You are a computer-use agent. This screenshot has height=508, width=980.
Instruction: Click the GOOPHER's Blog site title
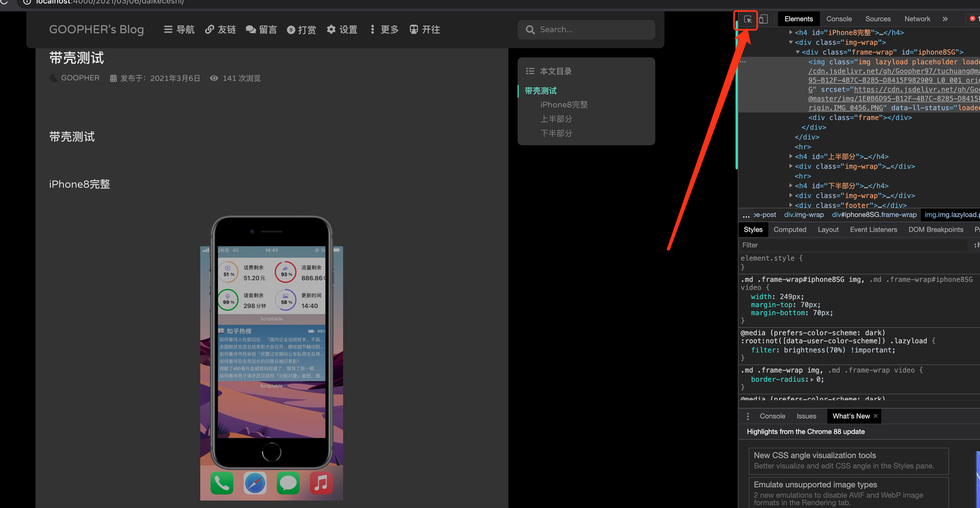96,29
